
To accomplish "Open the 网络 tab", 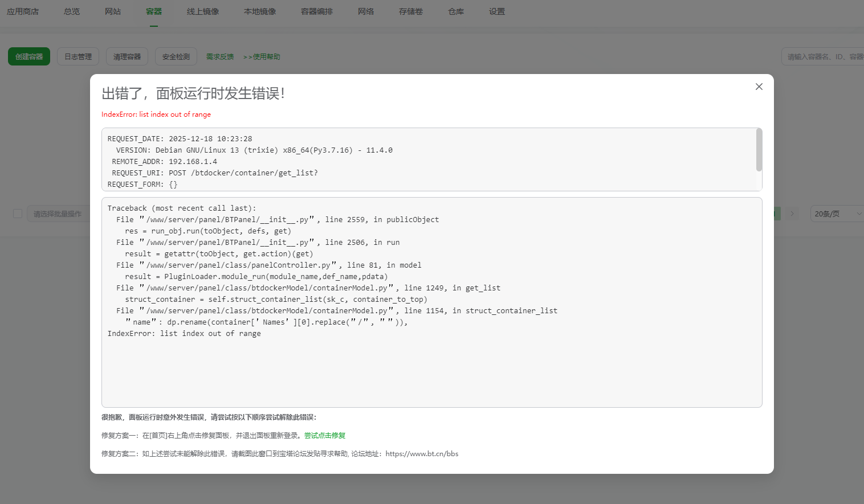I will pos(366,11).
